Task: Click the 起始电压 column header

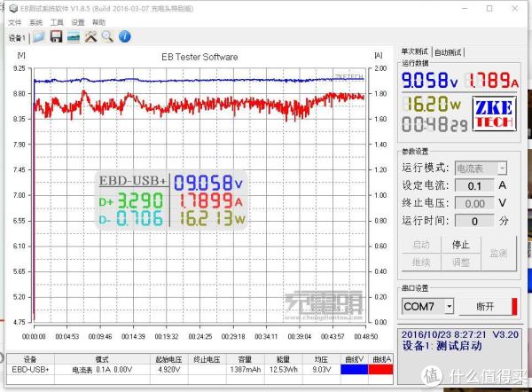Action: click(169, 359)
